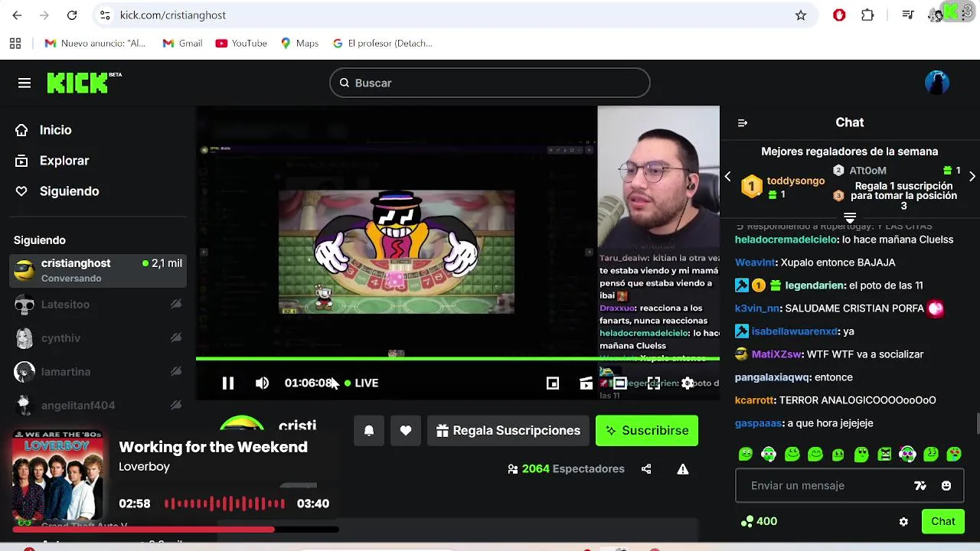Show next top gifters with right chevron
This screenshot has height=551, width=980.
pos(972,176)
